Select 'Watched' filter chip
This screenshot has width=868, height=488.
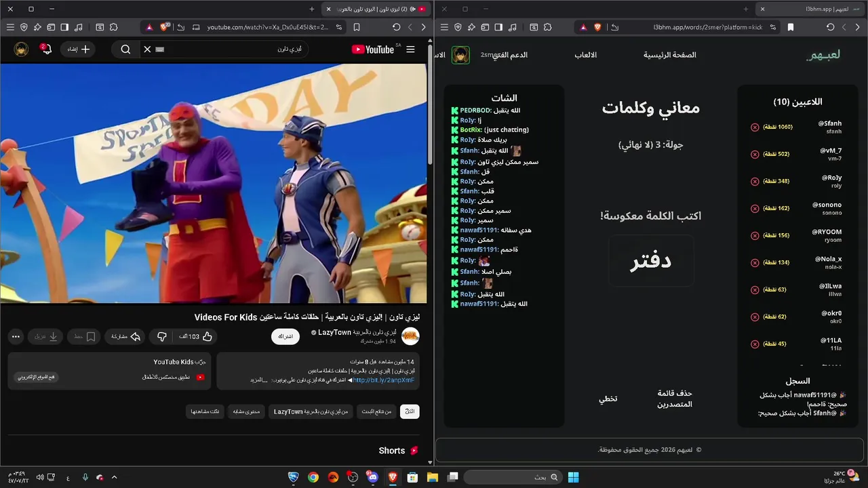coord(205,411)
